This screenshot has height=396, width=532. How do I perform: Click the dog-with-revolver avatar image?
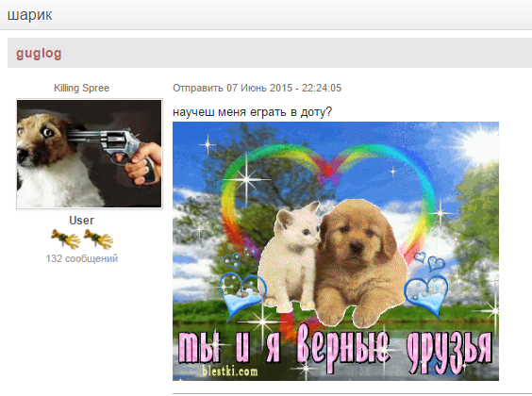[90, 154]
